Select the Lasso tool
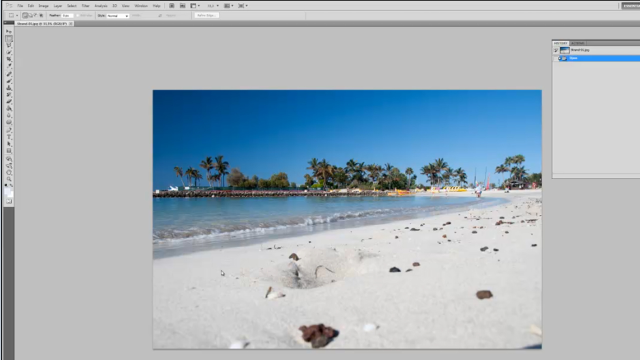 (9, 45)
